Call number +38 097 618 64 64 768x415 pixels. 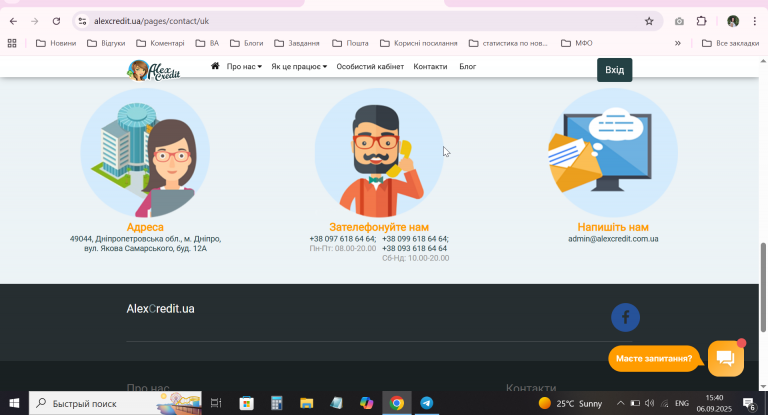343,239
